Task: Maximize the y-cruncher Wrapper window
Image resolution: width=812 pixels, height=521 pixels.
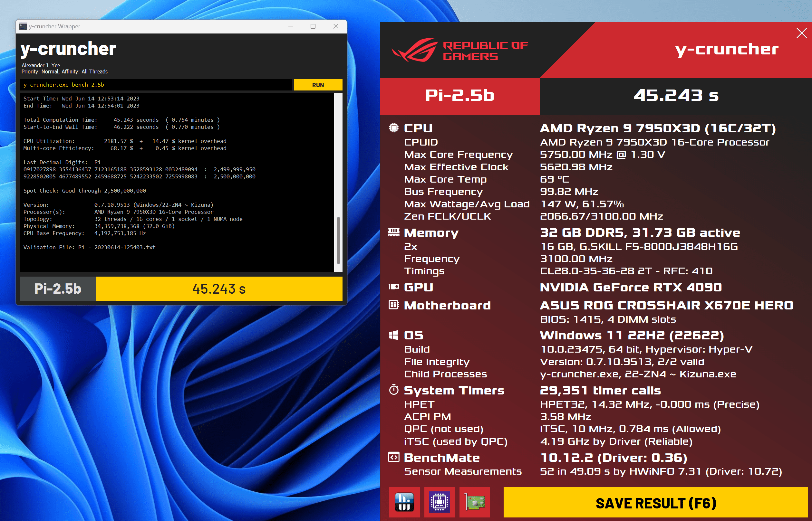Action: (x=313, y=26)
